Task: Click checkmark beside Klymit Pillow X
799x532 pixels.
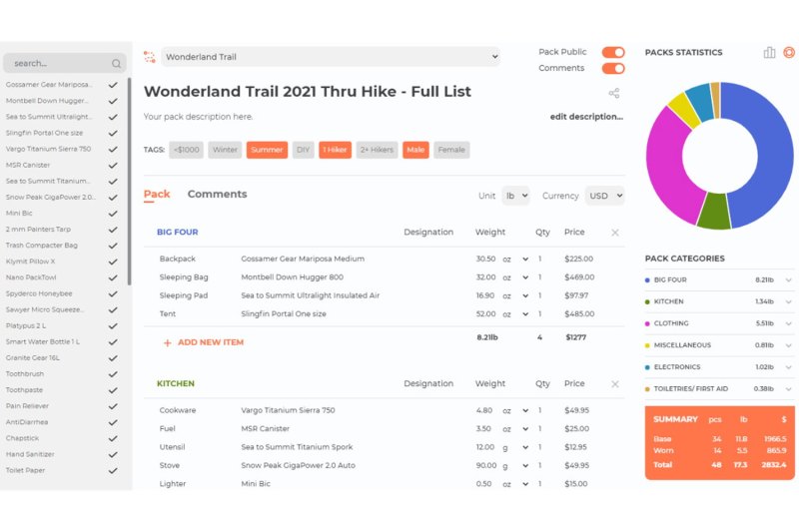Action: [x=113, y=262]
